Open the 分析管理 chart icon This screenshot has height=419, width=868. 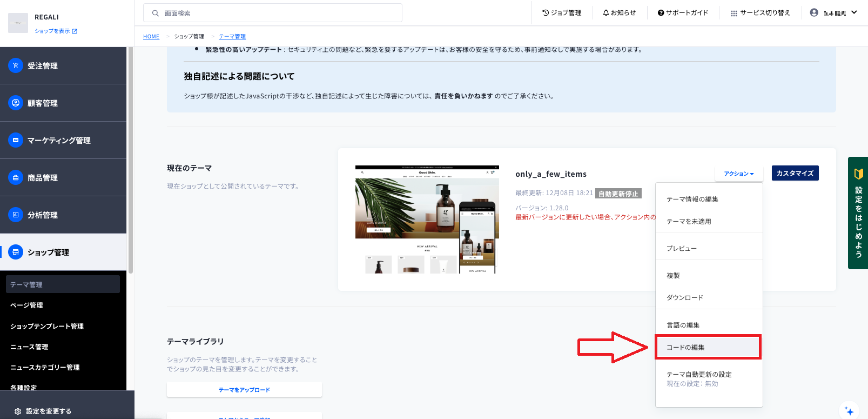tap(16, 215)
